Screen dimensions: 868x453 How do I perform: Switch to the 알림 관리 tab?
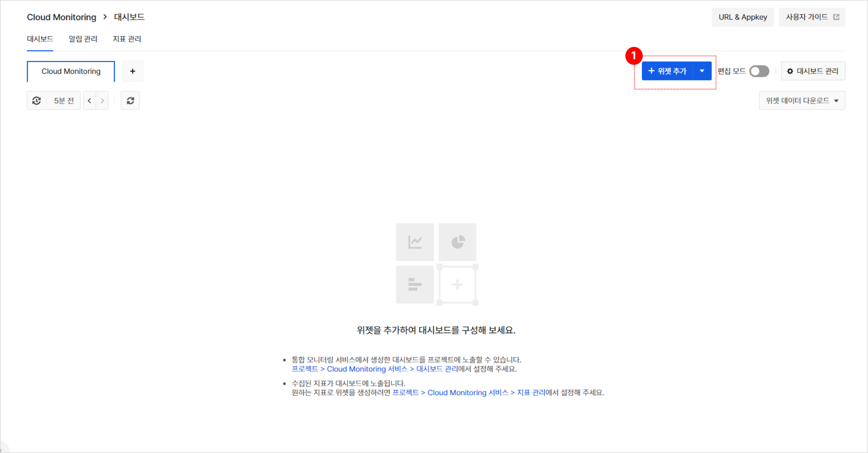click(83, 39)
